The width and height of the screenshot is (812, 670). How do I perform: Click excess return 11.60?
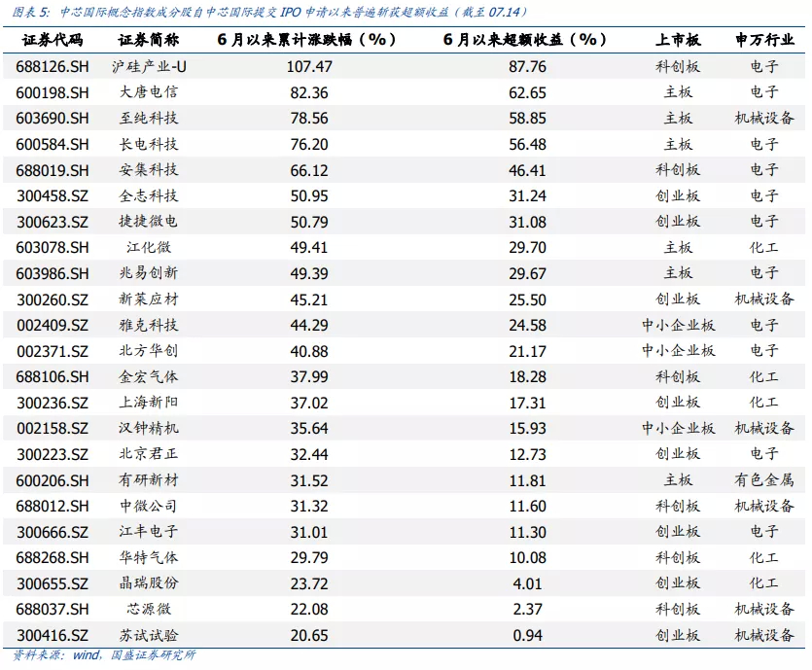point(527,507)
